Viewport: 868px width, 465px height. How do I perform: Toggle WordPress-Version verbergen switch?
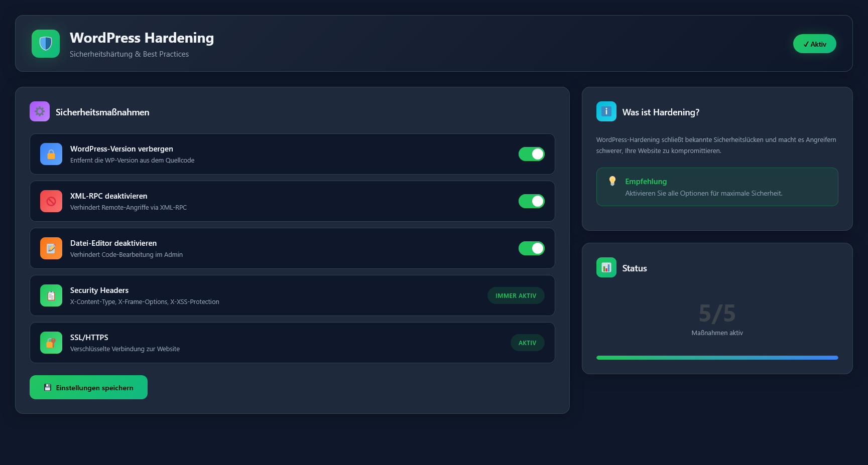tap(531, 154)
